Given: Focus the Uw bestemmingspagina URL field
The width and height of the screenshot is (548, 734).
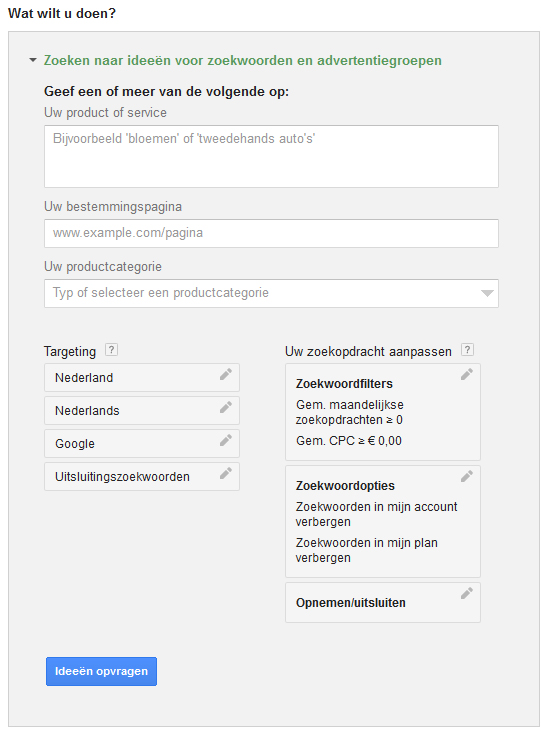Looking at the screenshot, I should [271, 233].
